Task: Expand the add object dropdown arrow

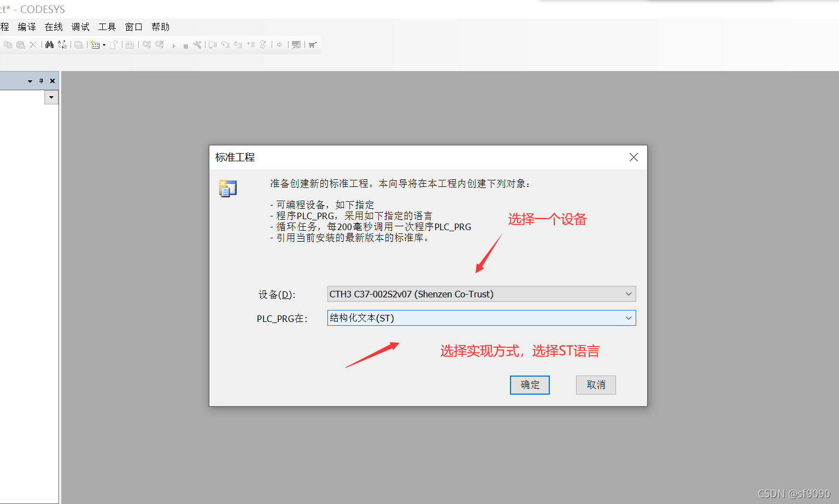Action: click(x=104, y=45)
